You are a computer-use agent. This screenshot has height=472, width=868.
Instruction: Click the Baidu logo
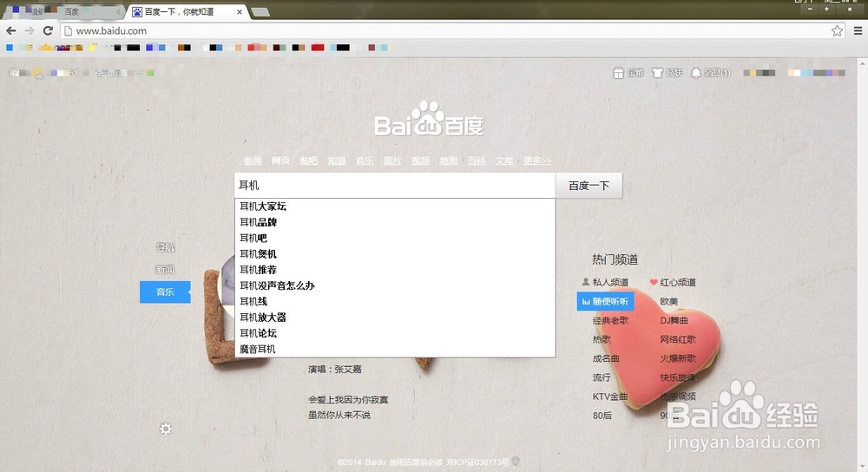point(429,119)
